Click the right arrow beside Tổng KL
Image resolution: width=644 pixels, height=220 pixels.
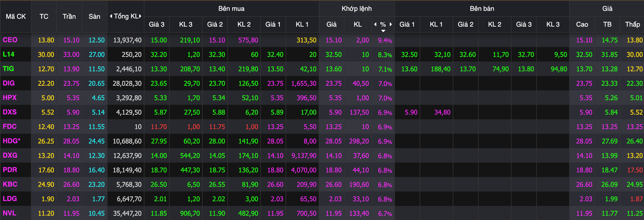point(141,16)
